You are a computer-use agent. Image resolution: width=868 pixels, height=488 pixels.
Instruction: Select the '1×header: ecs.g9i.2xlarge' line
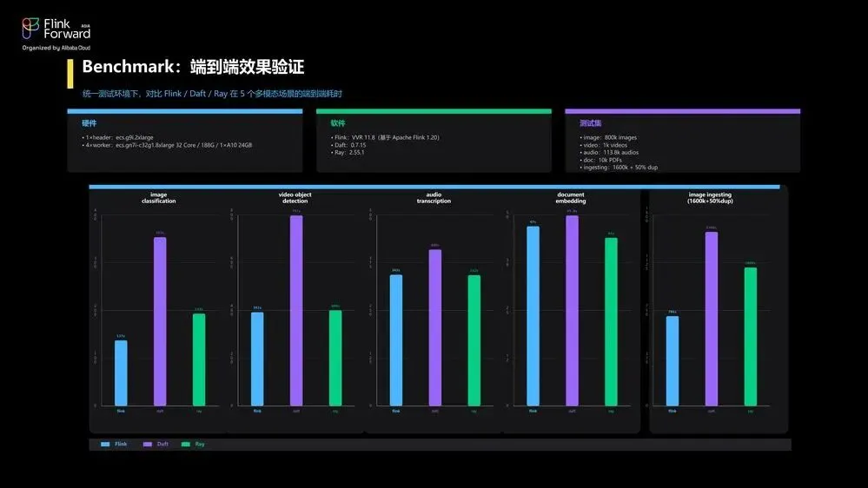tap(118, 137)
